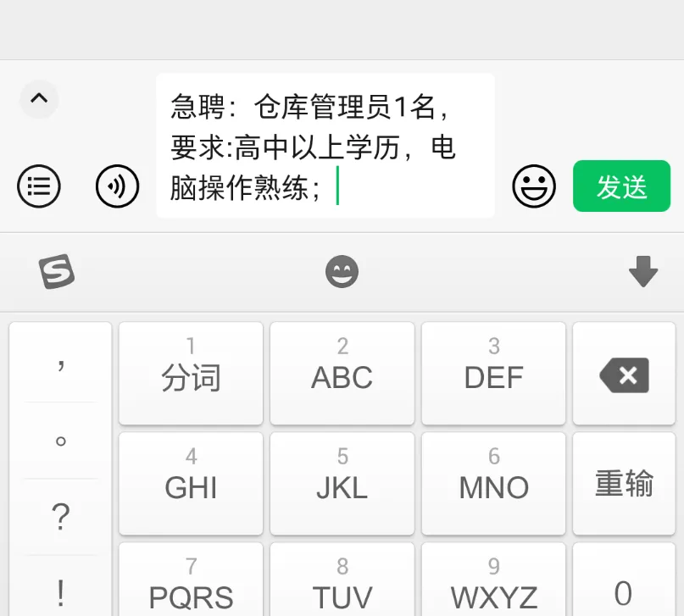Tap the Sogou keyboard logo icon
This screenshot has width=684, height=616.
[57, 271]
